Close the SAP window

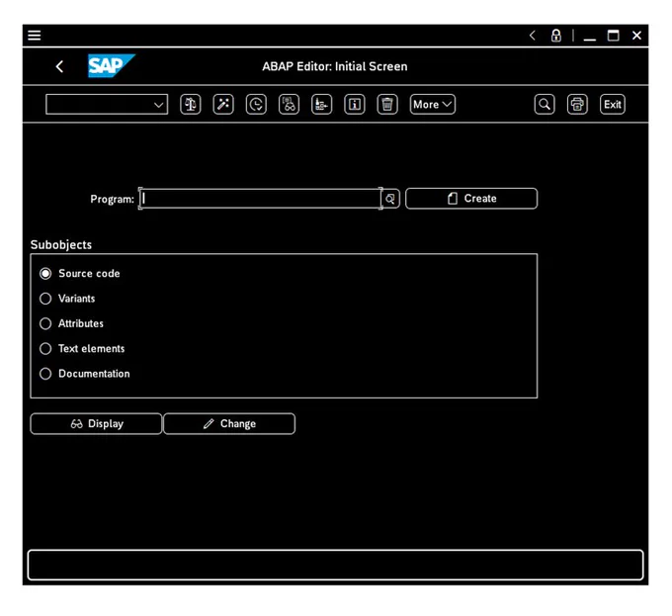[x=636, y=36]
